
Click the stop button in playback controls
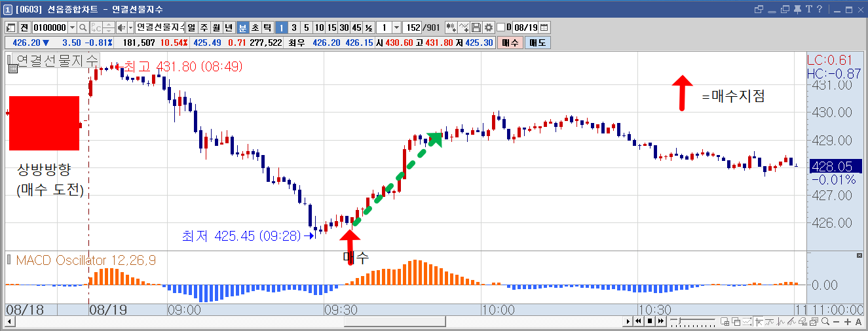[x=650, y=321]
